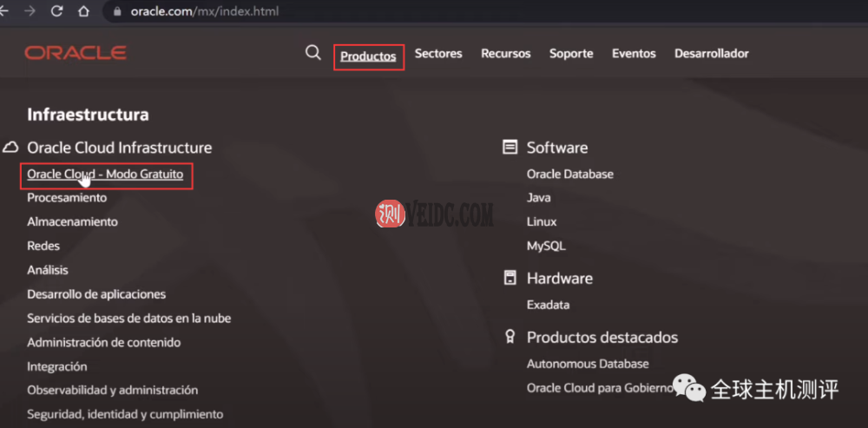This screenshot has width=868, height=428.
Task: Open the Soporte menu
Action: click(x=571, y=54)
